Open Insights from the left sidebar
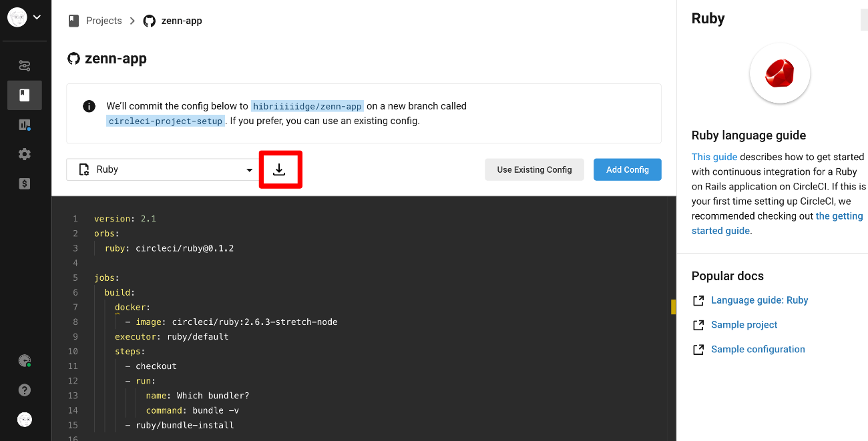Screen dimensions: 868x441 click(x=24, y=125)
